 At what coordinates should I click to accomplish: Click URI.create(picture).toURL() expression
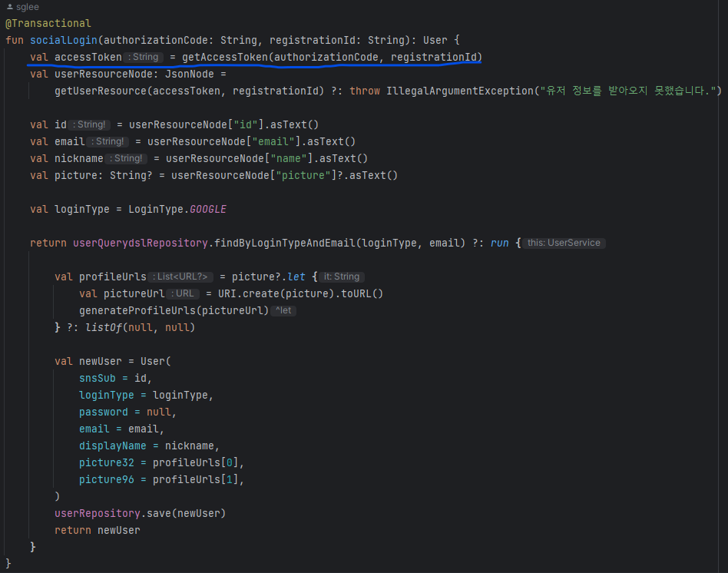[x=300, y=294]
